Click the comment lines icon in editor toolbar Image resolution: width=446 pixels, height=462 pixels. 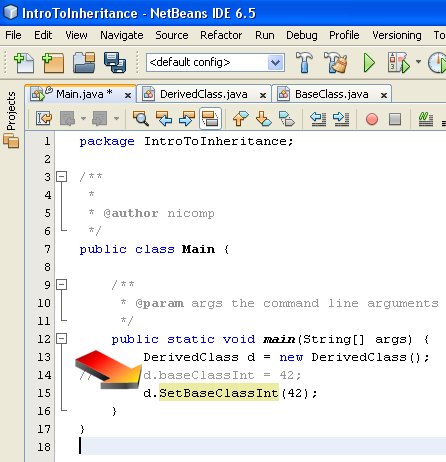[x=426, y=119]
